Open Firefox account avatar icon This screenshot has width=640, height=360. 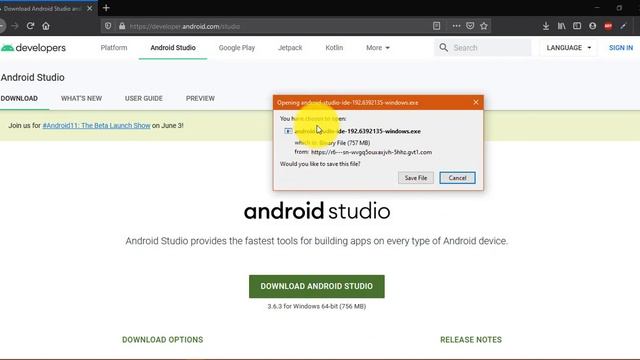[592, 26]
